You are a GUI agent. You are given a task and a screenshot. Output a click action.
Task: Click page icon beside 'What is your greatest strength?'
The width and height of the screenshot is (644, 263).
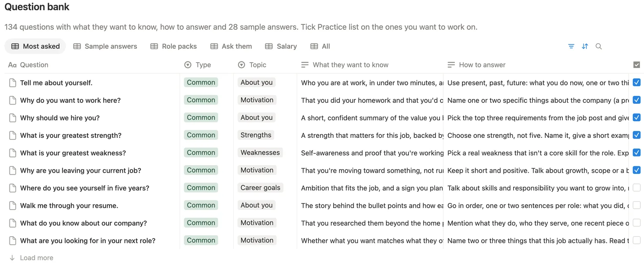(13, 135)
